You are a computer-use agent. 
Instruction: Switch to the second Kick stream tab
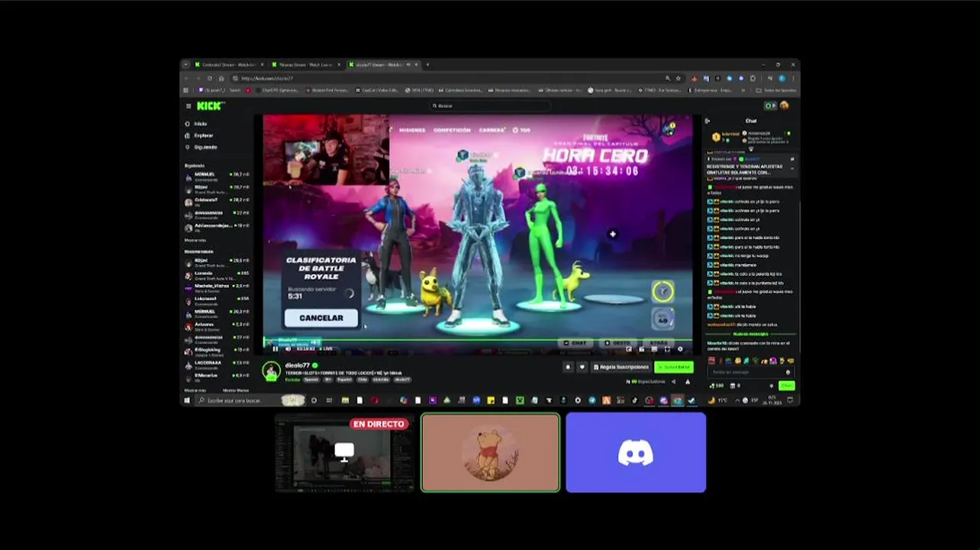tap(306, 65)
